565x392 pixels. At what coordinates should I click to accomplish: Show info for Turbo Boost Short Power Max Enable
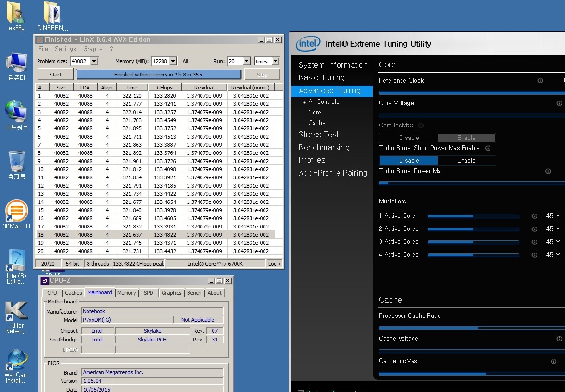(x=488, y=148)
